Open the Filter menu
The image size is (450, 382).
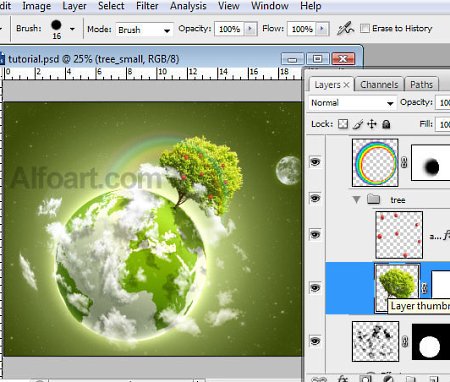tap(147, 6)
